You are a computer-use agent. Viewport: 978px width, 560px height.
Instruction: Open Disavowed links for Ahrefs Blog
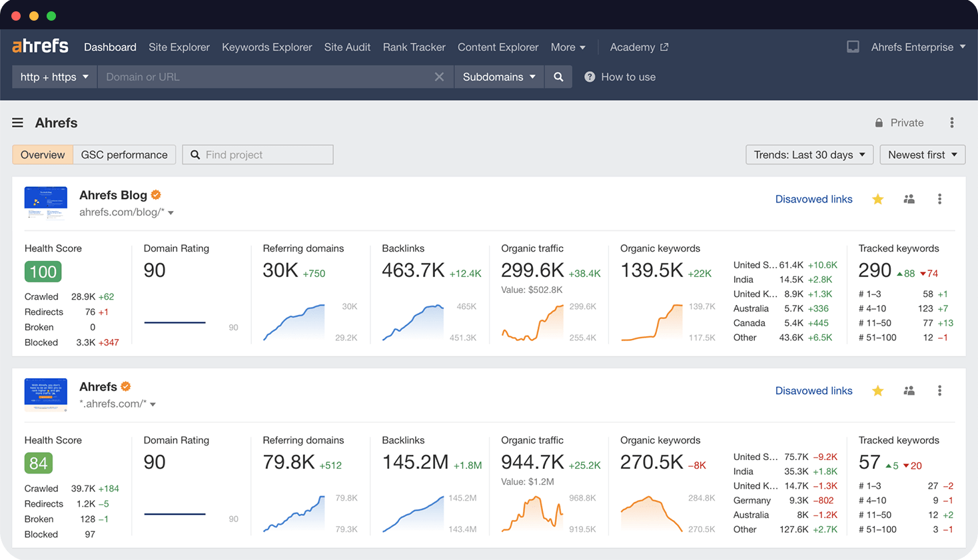[x=813, y=199]
